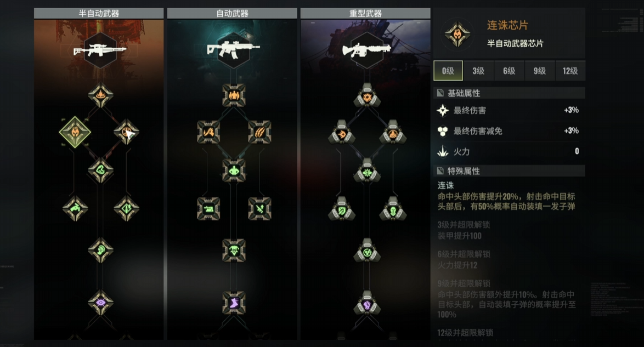
Task: Select the automatic weapon hexagon icon
Action: (x=234, y=50)
